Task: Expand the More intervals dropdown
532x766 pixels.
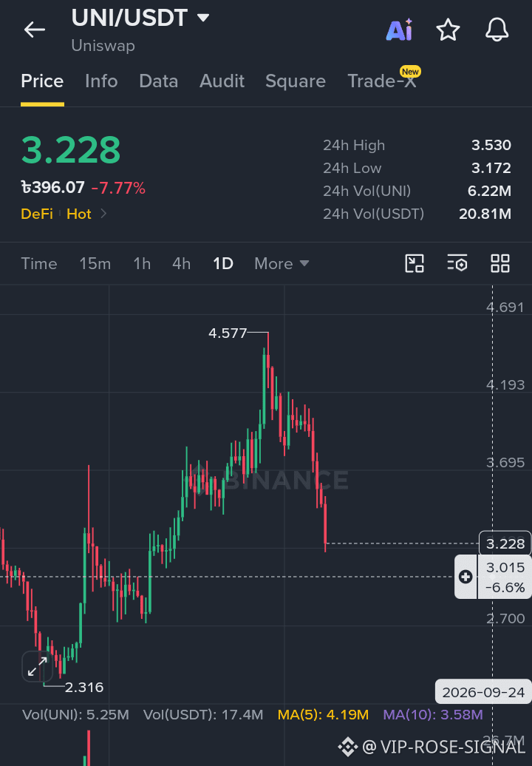Action: tap(282, 264)
